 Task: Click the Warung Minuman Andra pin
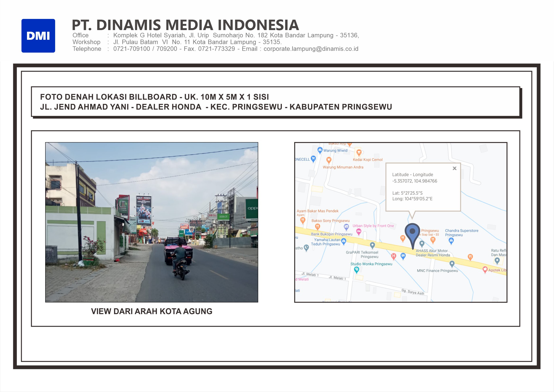(x=329, y=160)
